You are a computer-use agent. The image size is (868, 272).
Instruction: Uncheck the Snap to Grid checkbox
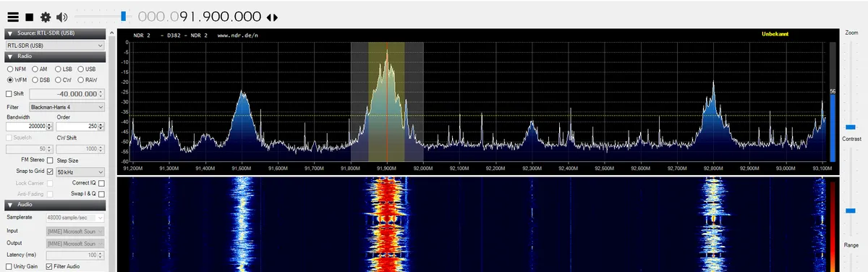(50, 171)
